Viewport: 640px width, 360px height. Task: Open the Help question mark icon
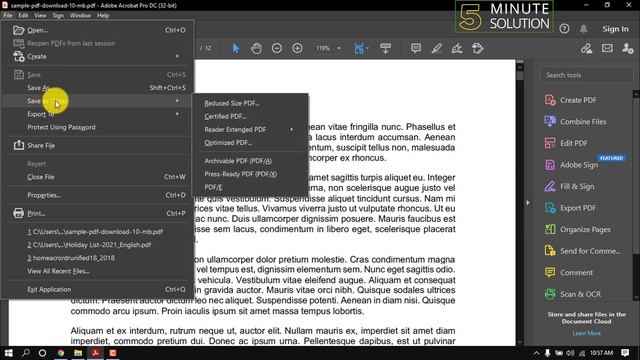(x=564, y=29)
